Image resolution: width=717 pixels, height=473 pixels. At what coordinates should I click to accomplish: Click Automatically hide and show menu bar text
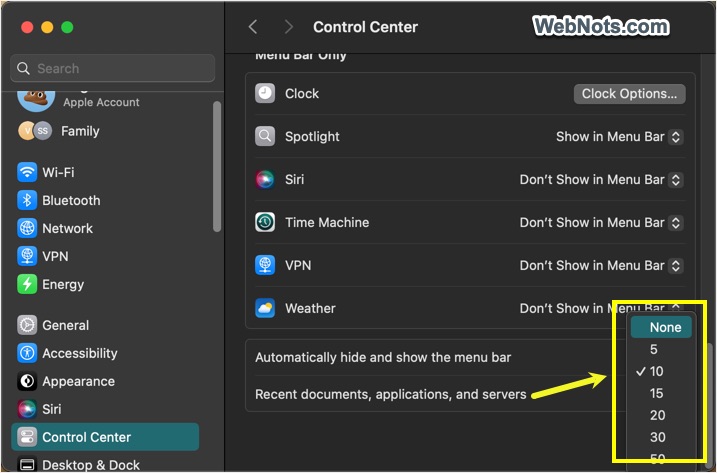click(x=383, y=357)
